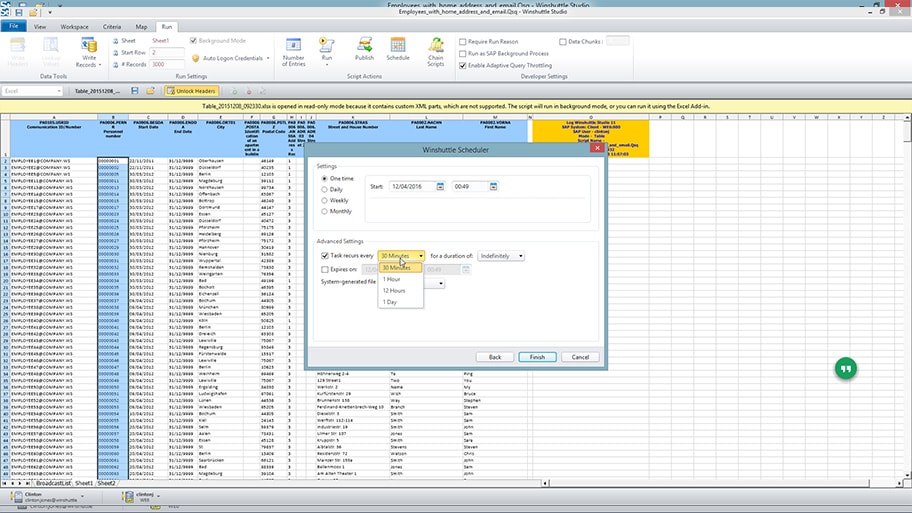This screenshot has height=513, width=912.
Task: Open the start date calendar picker
Action: (440, 187)
